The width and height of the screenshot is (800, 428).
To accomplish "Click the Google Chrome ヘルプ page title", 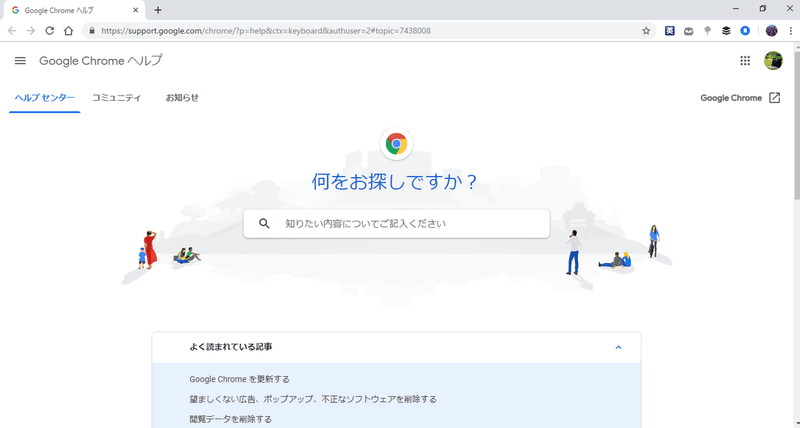I will click(x=101, y=61).
